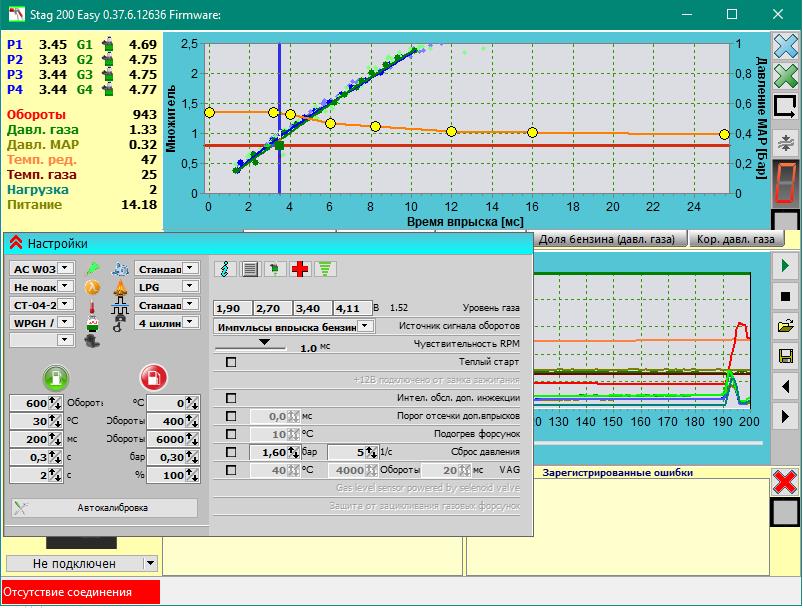Click the 4,11 gas level field
This screenshot has height=608, width=803.
click(x=353, y=308)
